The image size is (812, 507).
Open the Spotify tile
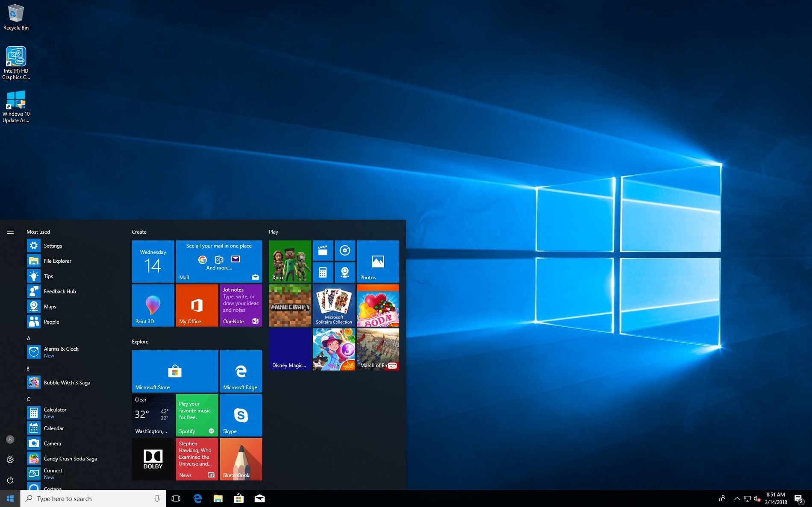coord(197,415)
